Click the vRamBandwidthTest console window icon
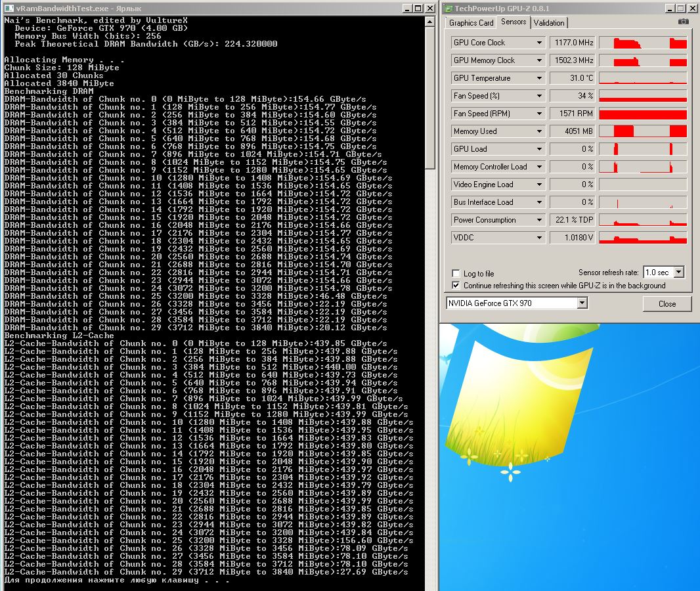 coord(9,8)
